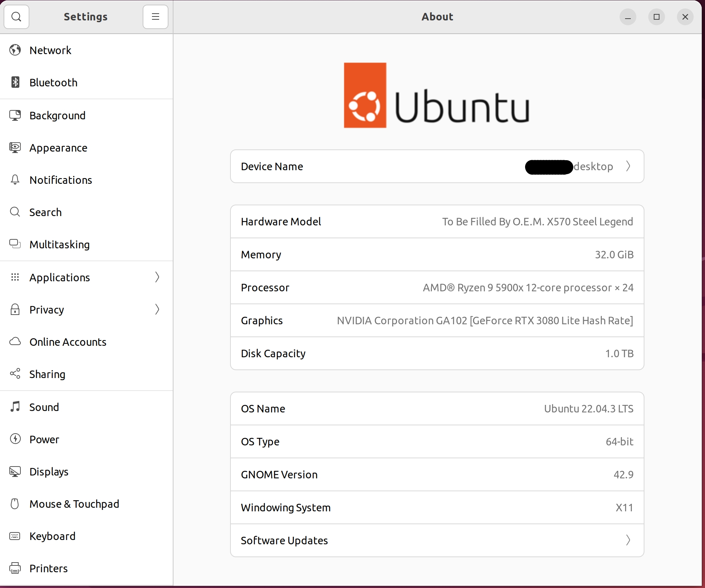Viewport: 705px width, 588px height.
Task: Click the Network globe icon
Action: 15,50
